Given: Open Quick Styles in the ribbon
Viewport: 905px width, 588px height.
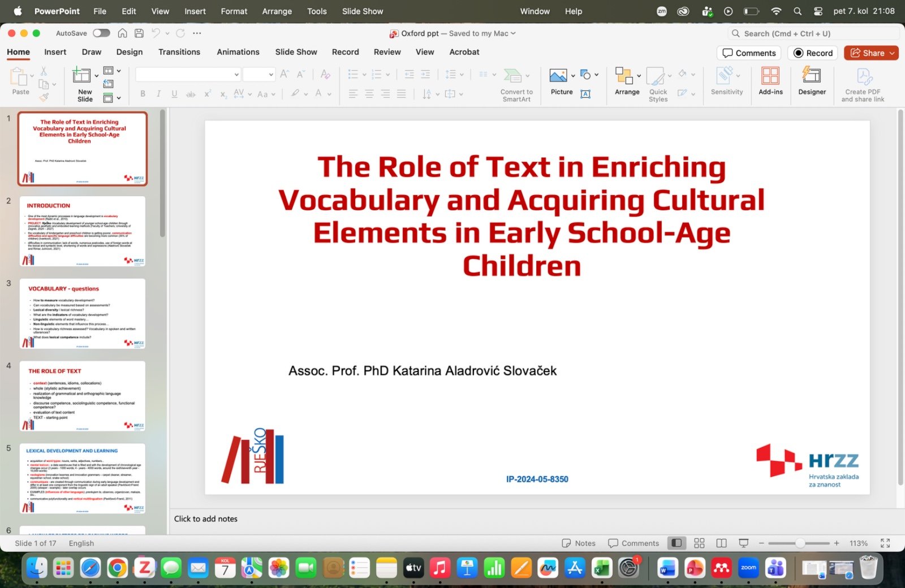Looking at the screenshot, I should [x=658, y=85].
